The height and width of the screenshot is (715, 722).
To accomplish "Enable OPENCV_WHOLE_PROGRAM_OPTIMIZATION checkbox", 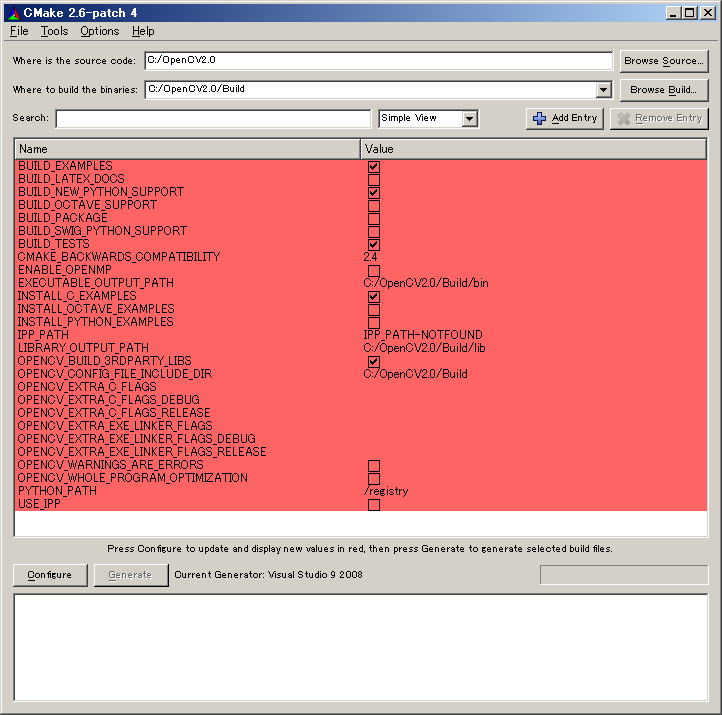I will (374, 478).
